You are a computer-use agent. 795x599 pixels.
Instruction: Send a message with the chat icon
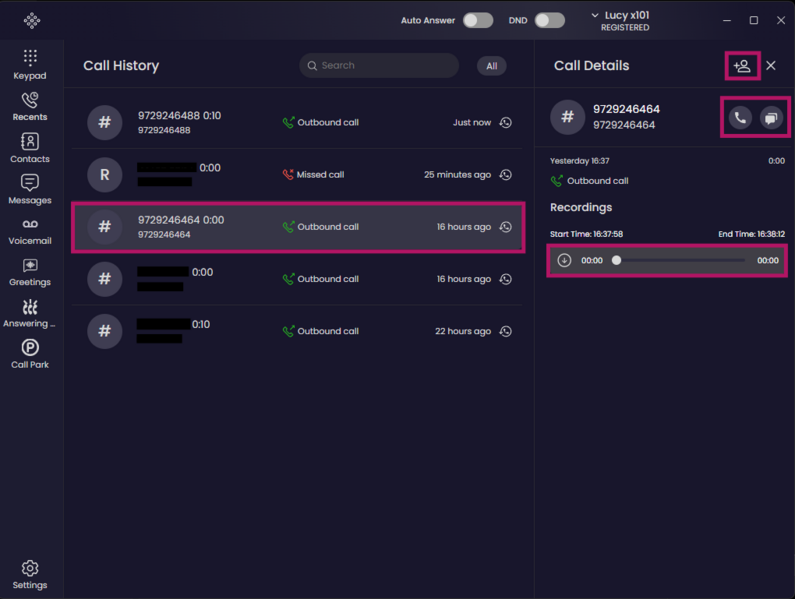pos(771,118)
